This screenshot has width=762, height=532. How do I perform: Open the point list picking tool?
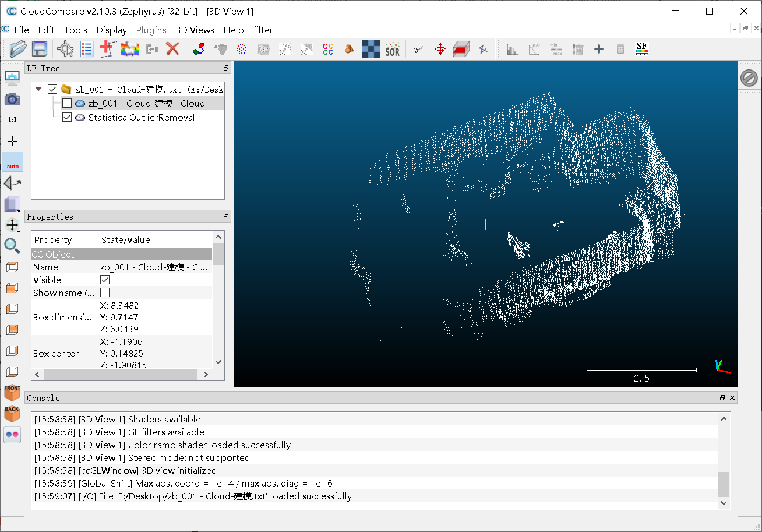87,49
